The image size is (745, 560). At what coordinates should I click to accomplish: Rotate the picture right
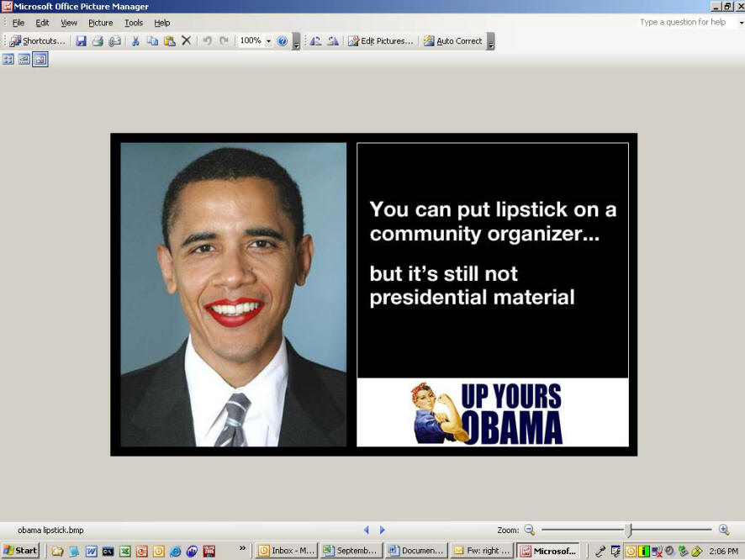[333, 40]
